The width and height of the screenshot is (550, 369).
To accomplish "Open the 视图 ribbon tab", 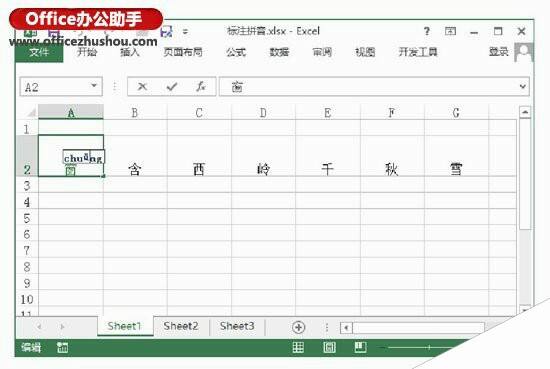I will point(365,52).
